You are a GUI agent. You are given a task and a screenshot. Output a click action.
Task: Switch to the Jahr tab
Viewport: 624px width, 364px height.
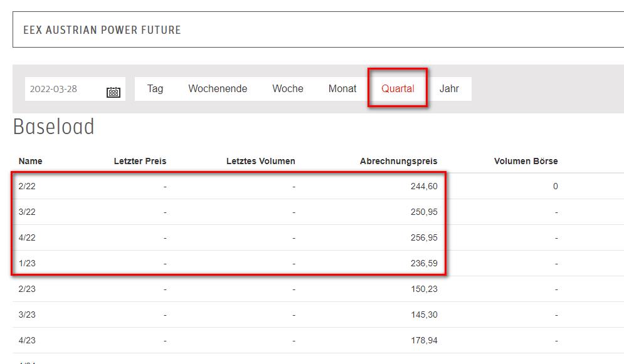(449, 88)
